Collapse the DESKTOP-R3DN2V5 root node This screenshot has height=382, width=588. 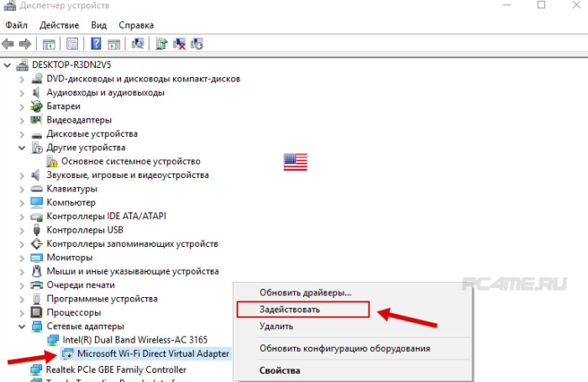coord(7,65)
